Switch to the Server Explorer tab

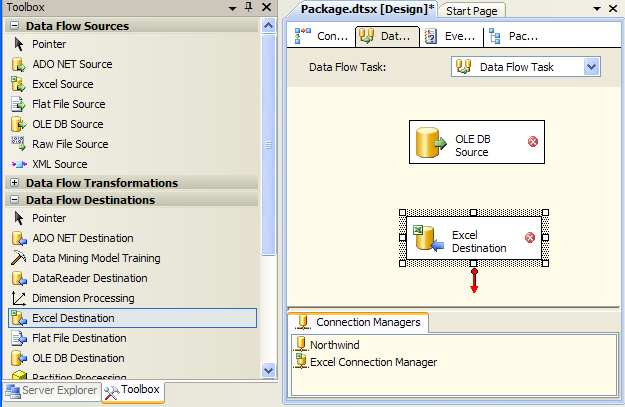tap(52, 391)
